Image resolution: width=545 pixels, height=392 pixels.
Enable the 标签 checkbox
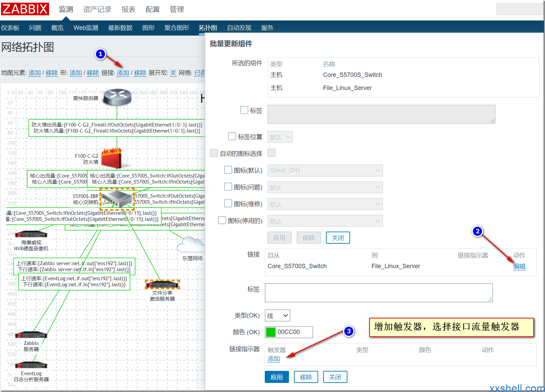coord(244,110)
